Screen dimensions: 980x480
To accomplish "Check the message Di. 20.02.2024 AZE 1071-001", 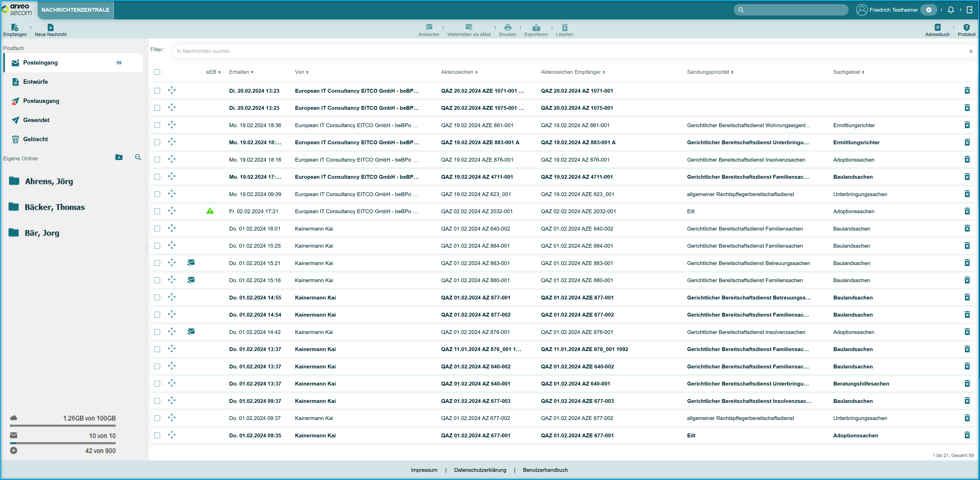I will click(x=157, y=91).
